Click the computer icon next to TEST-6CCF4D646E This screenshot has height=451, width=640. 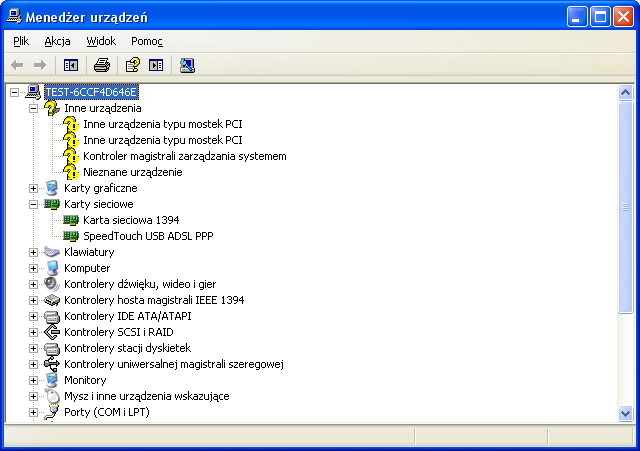coord(33,92)
